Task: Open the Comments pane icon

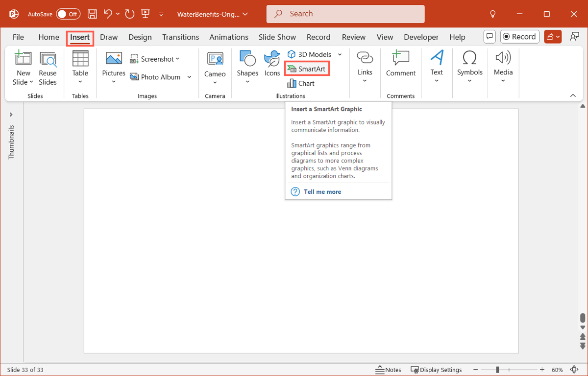Action: click(x=489, y=37)
